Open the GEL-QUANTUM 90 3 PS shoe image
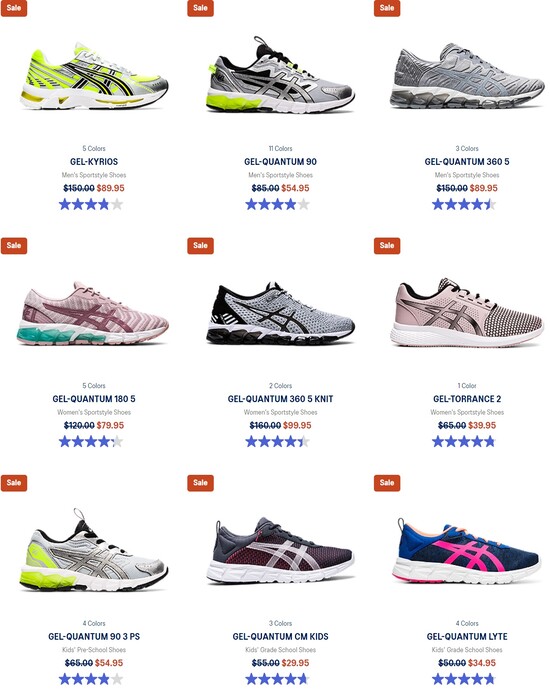The height and width of the screenshot is (693, 550). coord(94,551)
